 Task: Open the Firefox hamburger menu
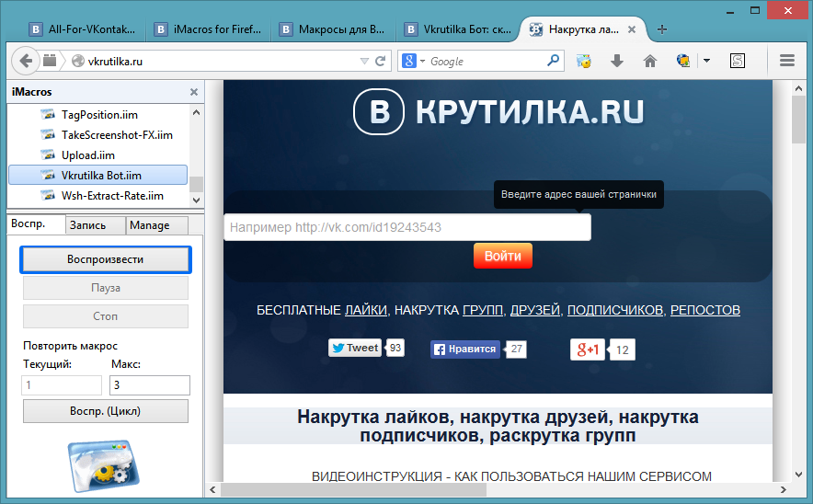click(x=787, y=61)
